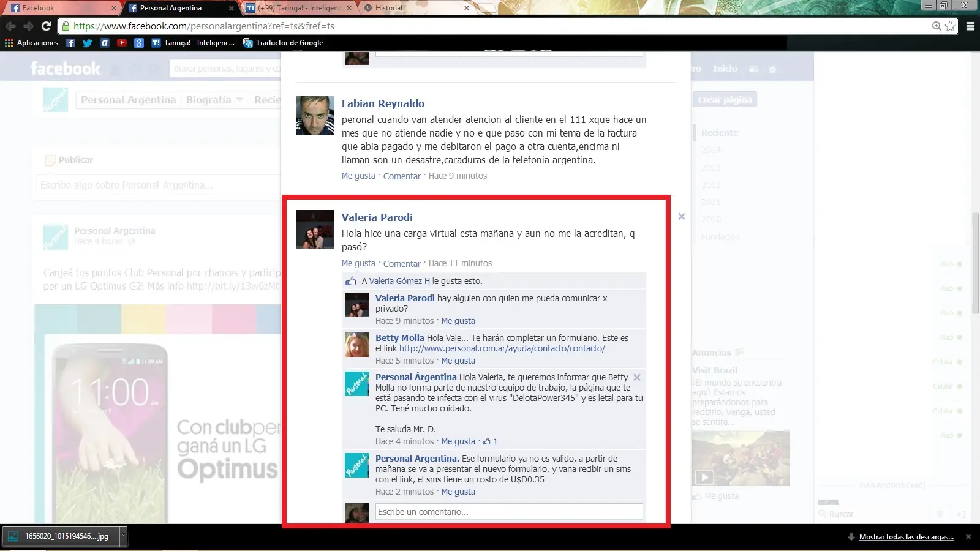Image resolution: width=980 pixels, height=551 pixels.
Task: Click 'Mostrar todas las descargas...' link
Action: pos(906,537)
